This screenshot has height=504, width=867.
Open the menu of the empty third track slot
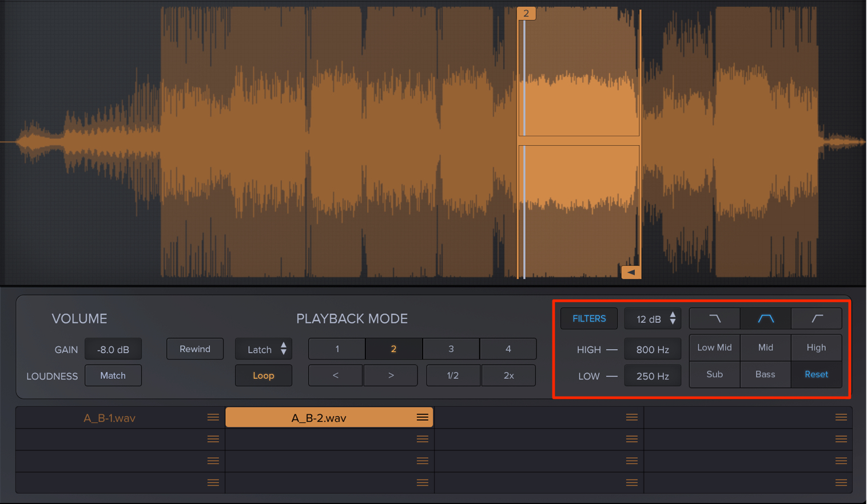[632, 418]
